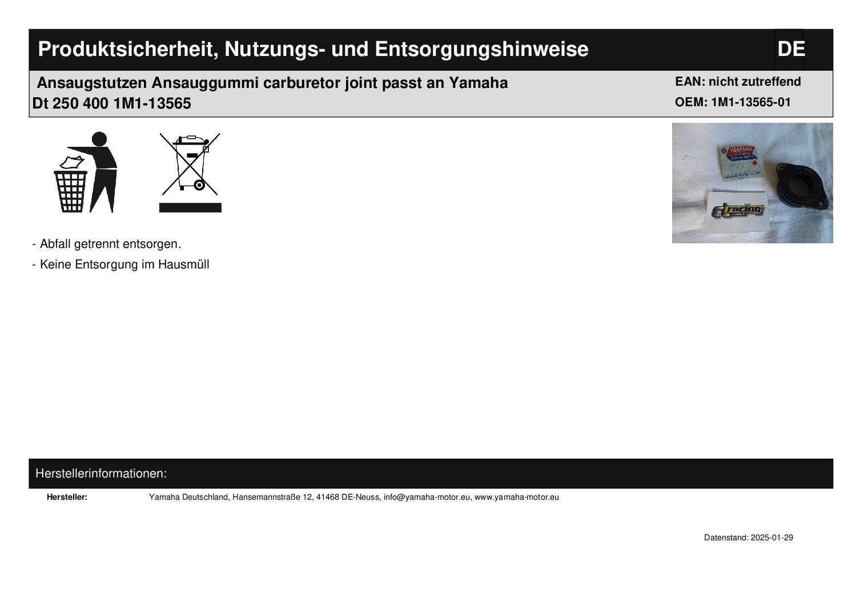Visit the www.yamaha-motor.eu website link
868x614 pixels.
516,497
